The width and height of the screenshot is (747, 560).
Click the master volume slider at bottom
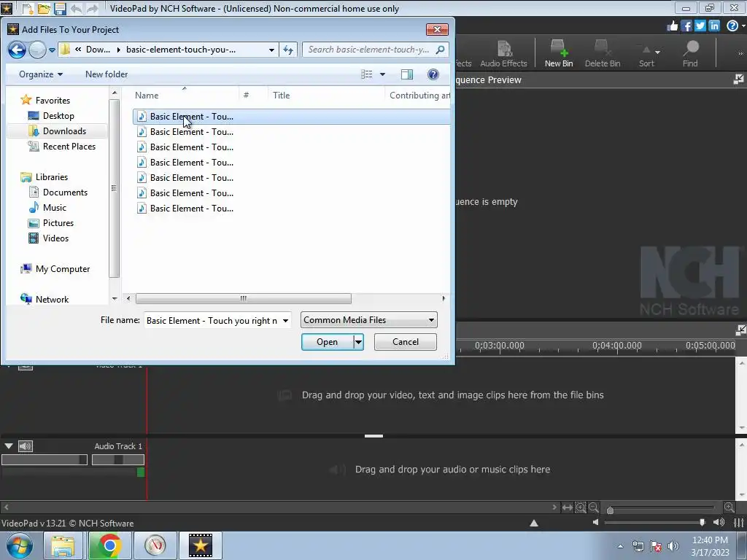click(x=655, y=522)
